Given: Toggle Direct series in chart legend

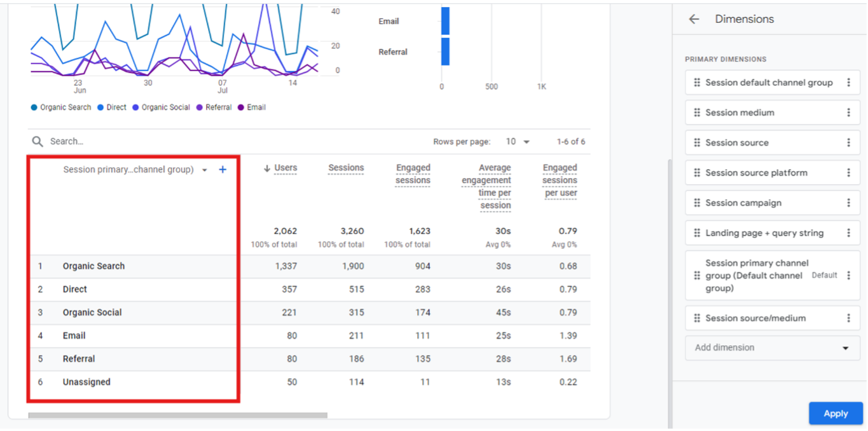Looking at the screenshot, I should (x=112, y=107).
